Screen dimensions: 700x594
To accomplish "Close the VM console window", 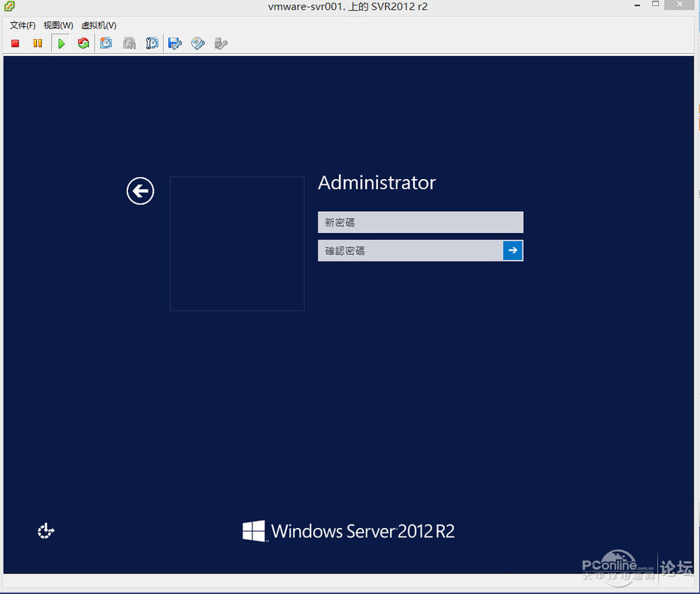I will (679, 4).
